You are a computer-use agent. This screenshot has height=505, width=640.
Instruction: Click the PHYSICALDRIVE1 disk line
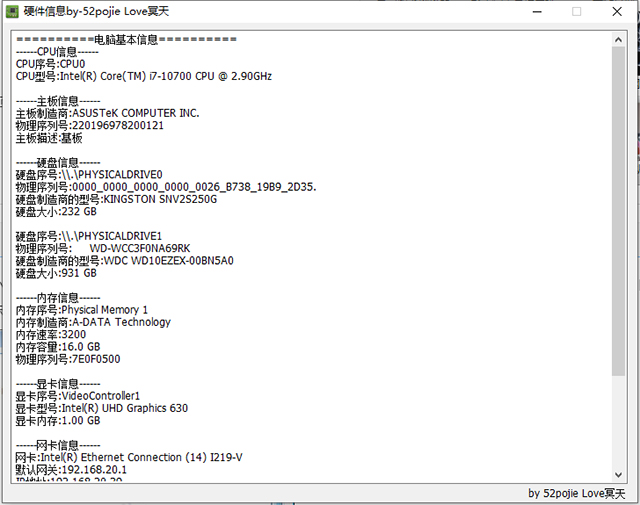point(89,236)
